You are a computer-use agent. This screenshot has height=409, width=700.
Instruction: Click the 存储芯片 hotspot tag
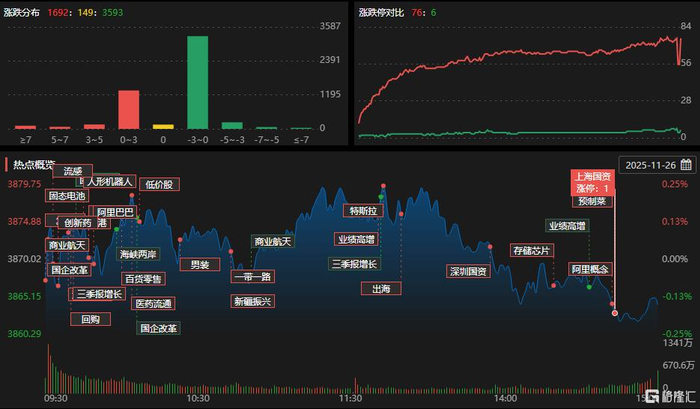[x=532, y=250]
